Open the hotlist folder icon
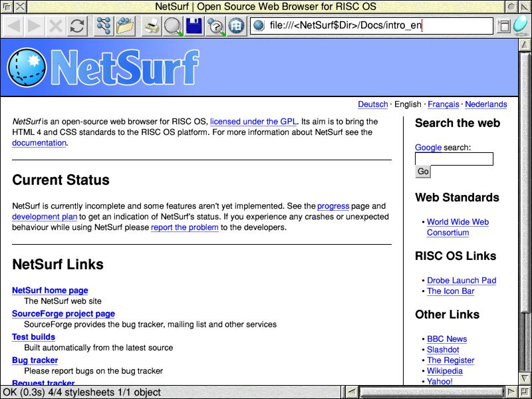 point(124,26)
